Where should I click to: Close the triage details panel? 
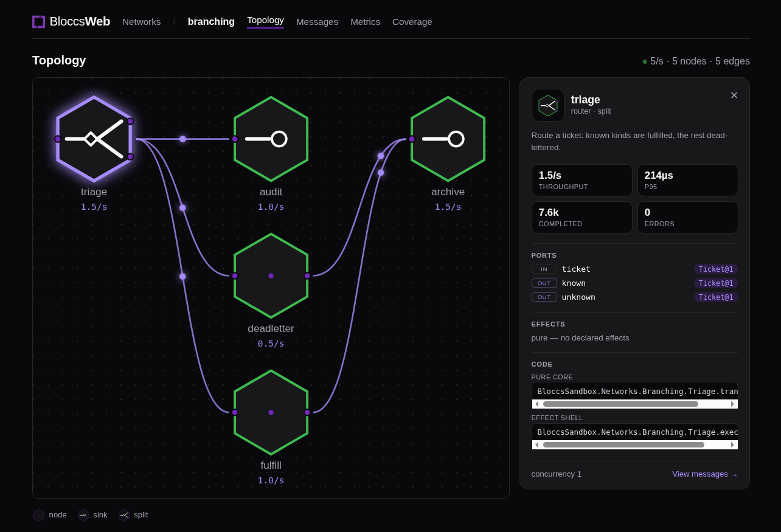pos(734,95)
